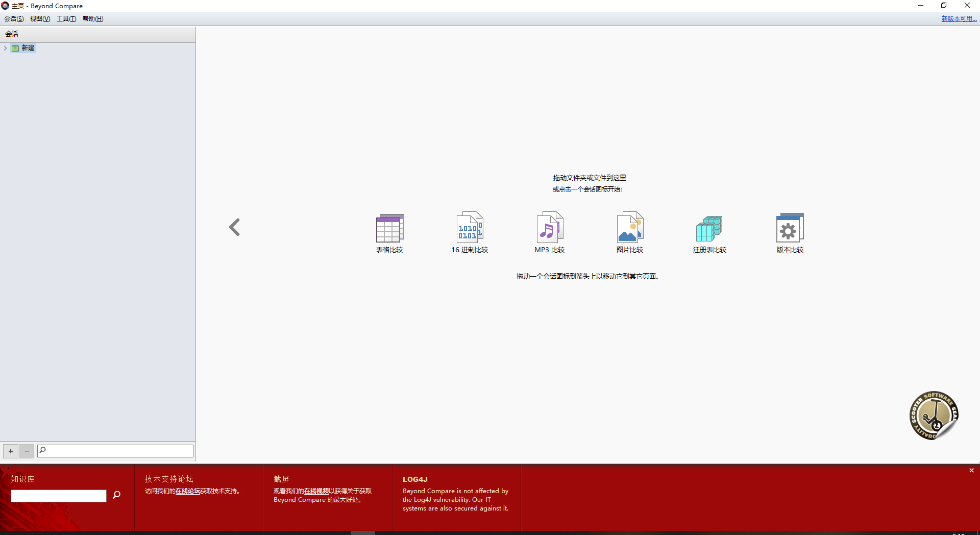Open the 视图(V) menu

(x=40, y=19)
